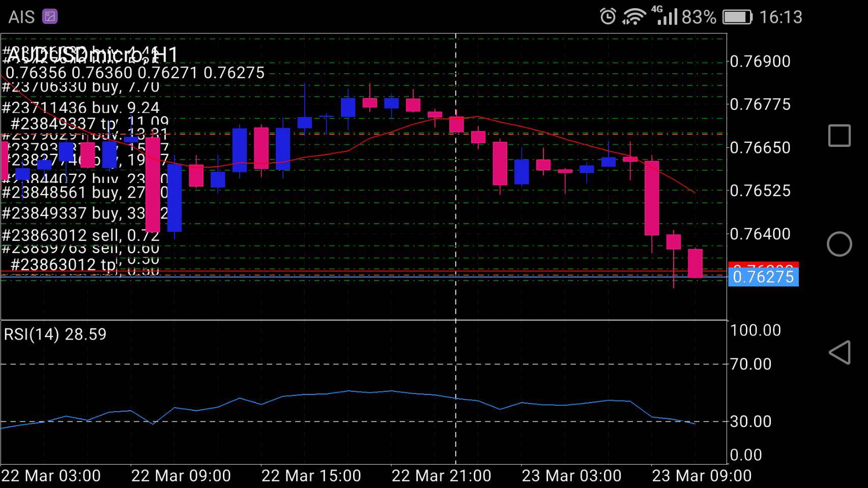Tap the alarm clock status icon
The height and width of the screenshot is (488, 868).
[x=607, y=17]
